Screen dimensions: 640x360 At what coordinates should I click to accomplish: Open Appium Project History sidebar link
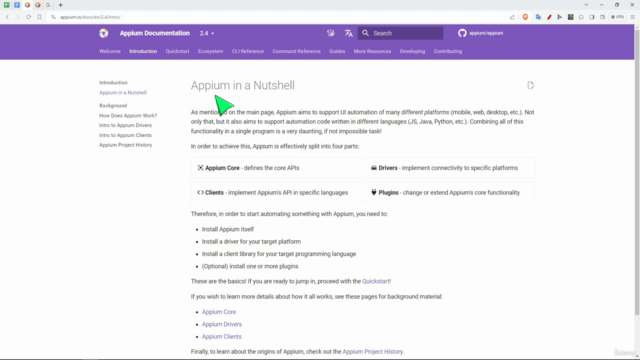pyautogui.click(x=125, y=145)
